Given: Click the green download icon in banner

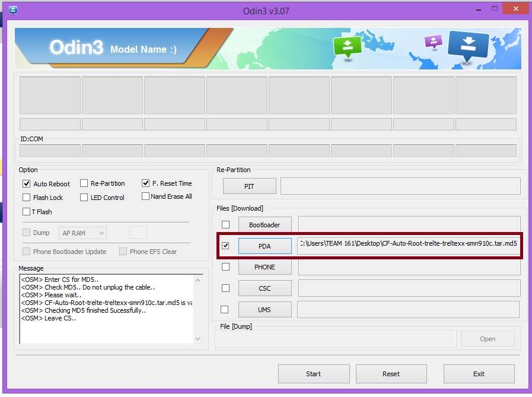Looking at the screenshot, I should point(348,47).
